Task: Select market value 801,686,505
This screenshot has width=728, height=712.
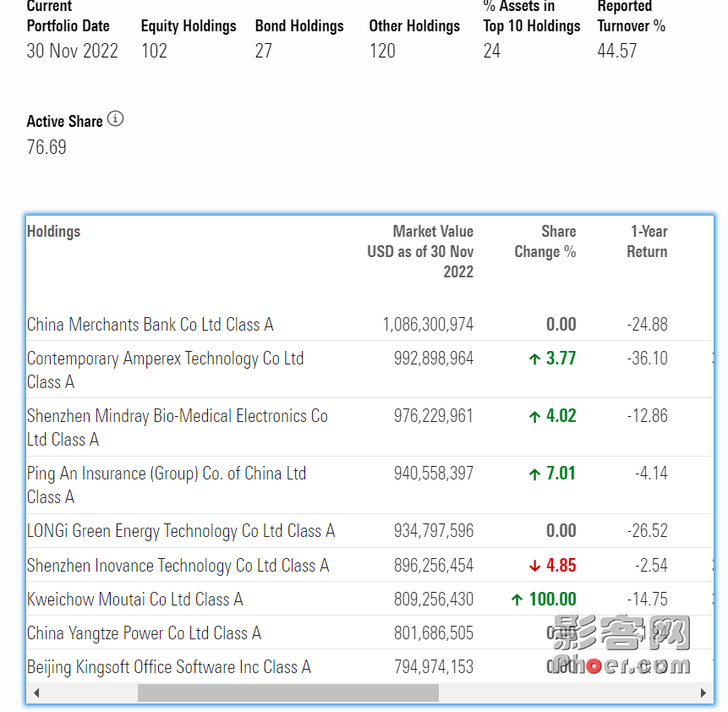Action: 434,633
